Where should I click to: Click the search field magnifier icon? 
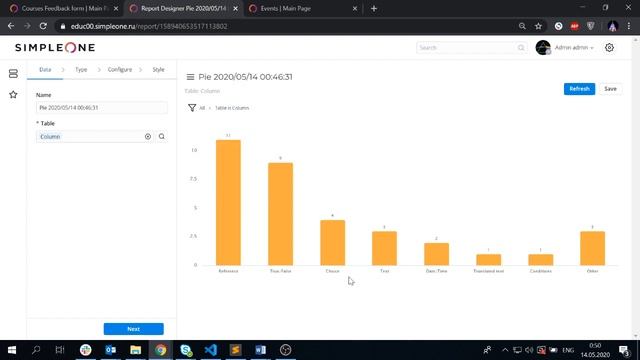(521, 48)
